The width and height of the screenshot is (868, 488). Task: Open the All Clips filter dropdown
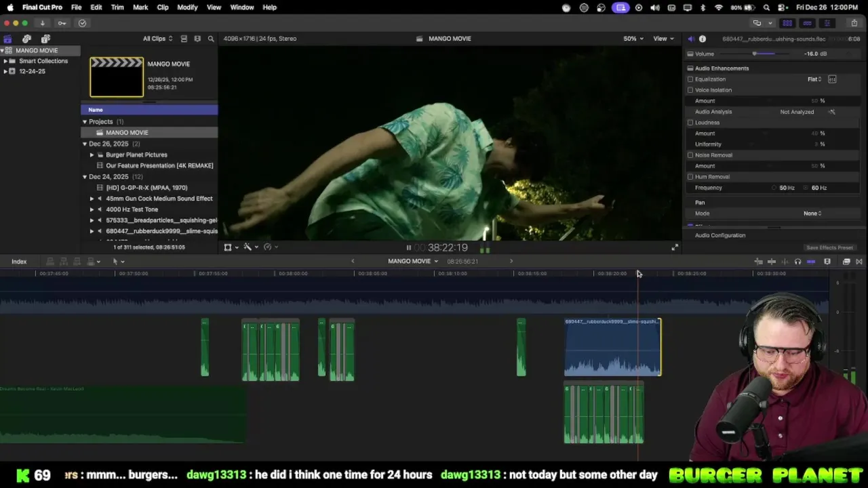(157, 39)
